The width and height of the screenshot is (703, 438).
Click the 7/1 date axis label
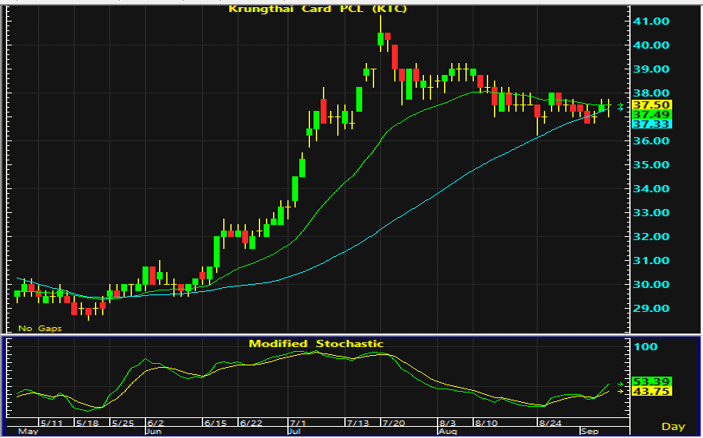[x=298, y=423]
